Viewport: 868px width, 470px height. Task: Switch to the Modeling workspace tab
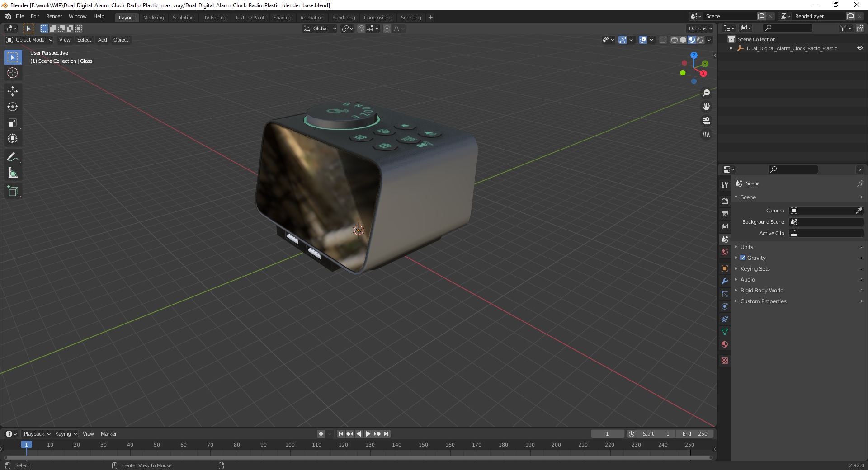coord(153,18)
